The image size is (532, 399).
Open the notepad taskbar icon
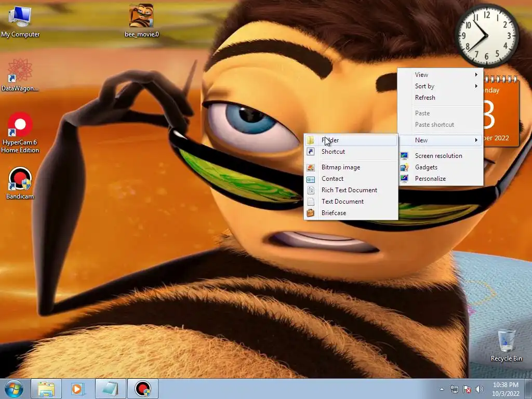click(x=111, y=389)
